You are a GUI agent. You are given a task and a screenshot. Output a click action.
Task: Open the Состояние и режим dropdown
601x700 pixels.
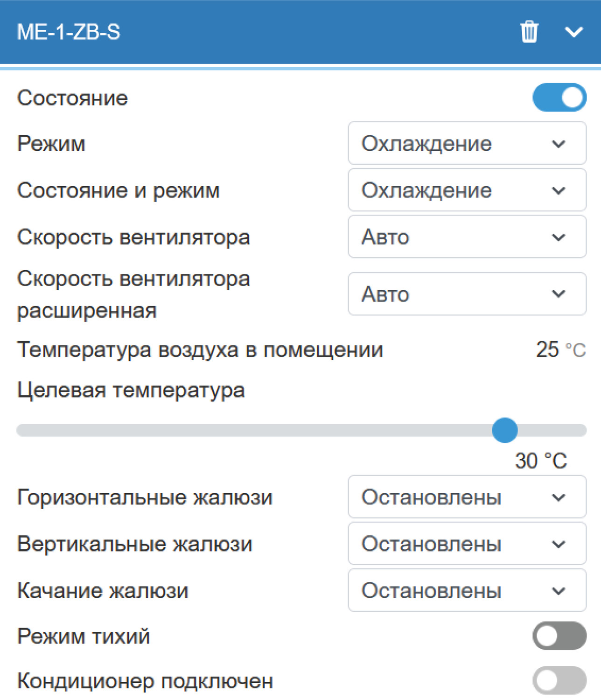click(x=467, y=190)
